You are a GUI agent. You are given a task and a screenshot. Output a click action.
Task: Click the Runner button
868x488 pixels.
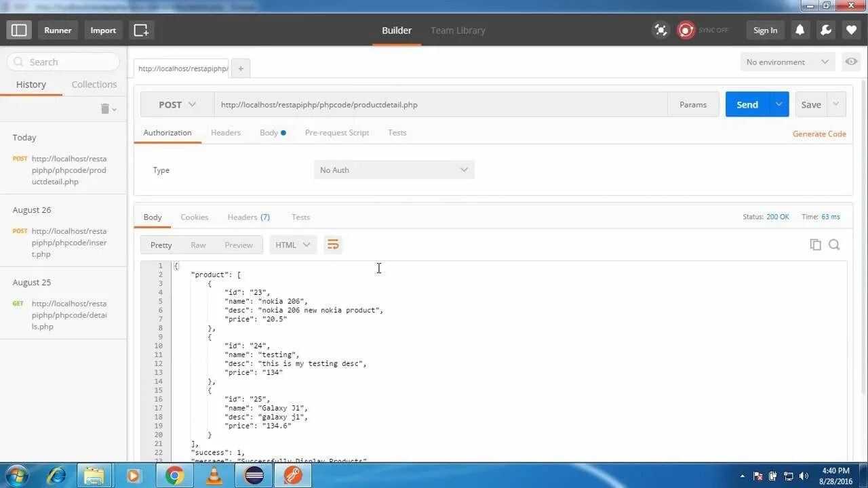58,30
